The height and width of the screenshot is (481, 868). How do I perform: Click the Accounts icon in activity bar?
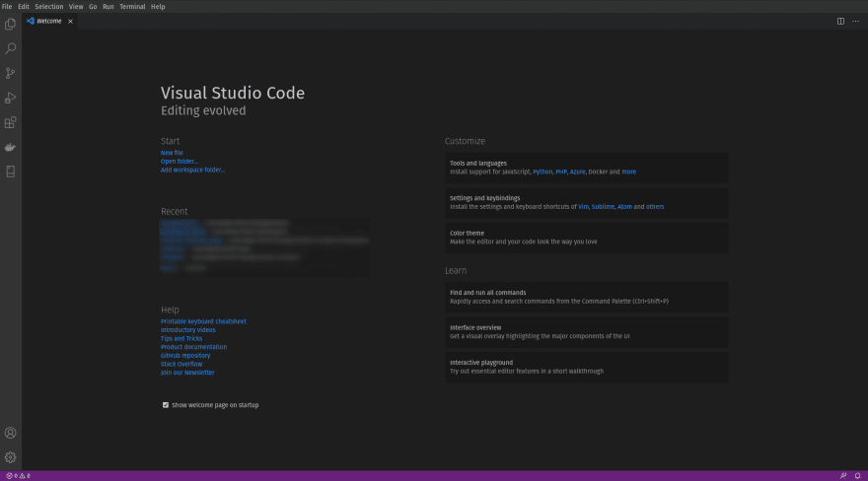pos(11,433)
